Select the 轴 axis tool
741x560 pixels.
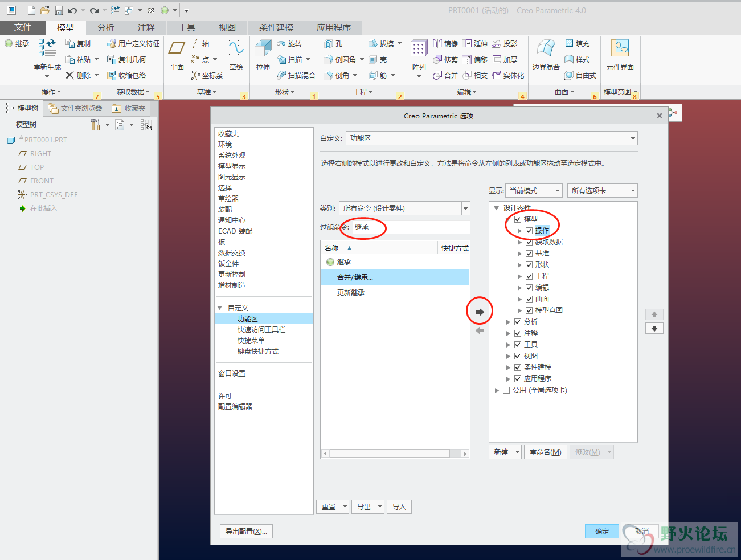pos(200,43)
